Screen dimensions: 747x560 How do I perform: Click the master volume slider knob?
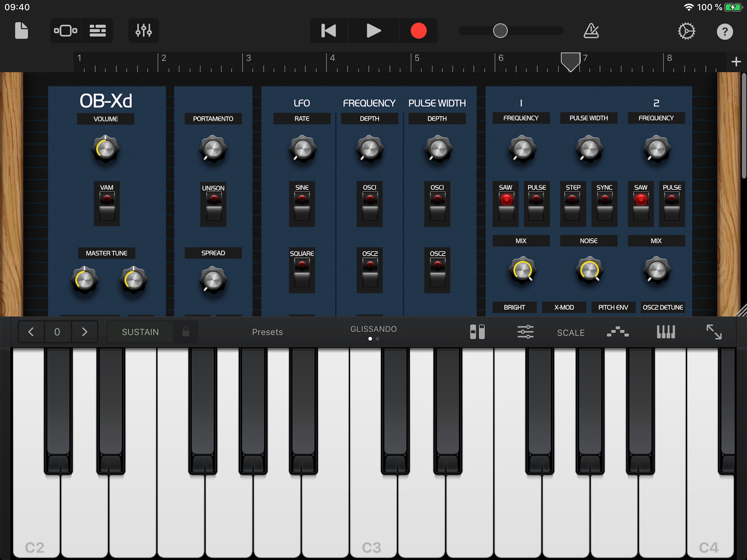tap(500, 31)
